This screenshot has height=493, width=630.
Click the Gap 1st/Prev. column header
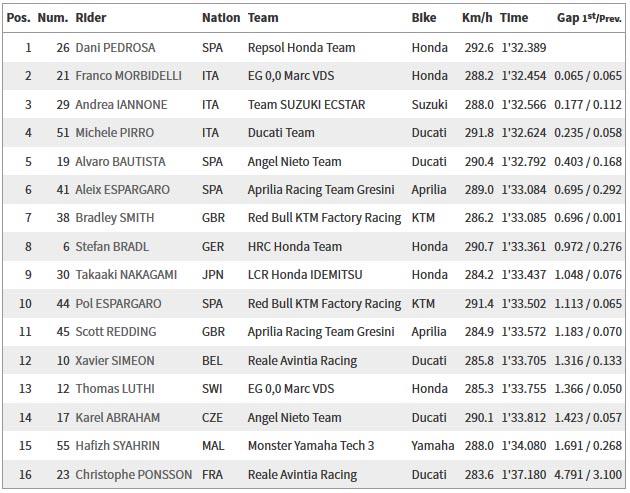coord(589,18)
